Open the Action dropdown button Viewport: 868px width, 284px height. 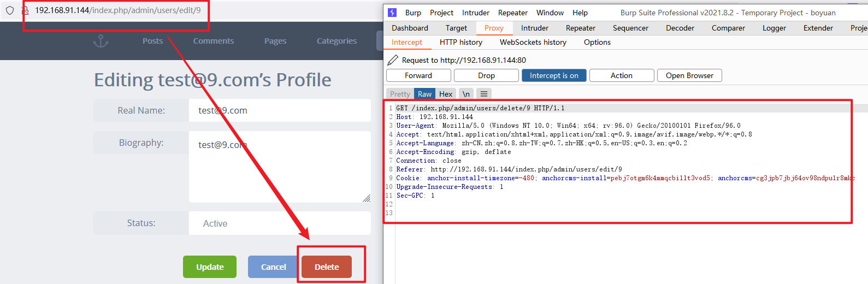[x=622, y=75]
